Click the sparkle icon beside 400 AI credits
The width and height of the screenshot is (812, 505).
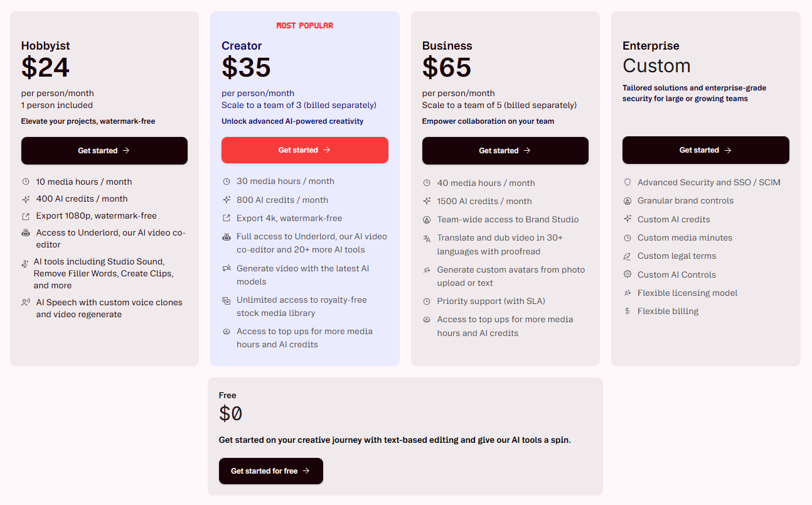coord(26,198)
